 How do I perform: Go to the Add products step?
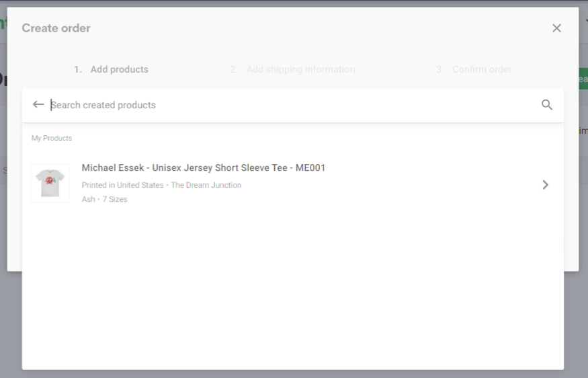(119, 69)
